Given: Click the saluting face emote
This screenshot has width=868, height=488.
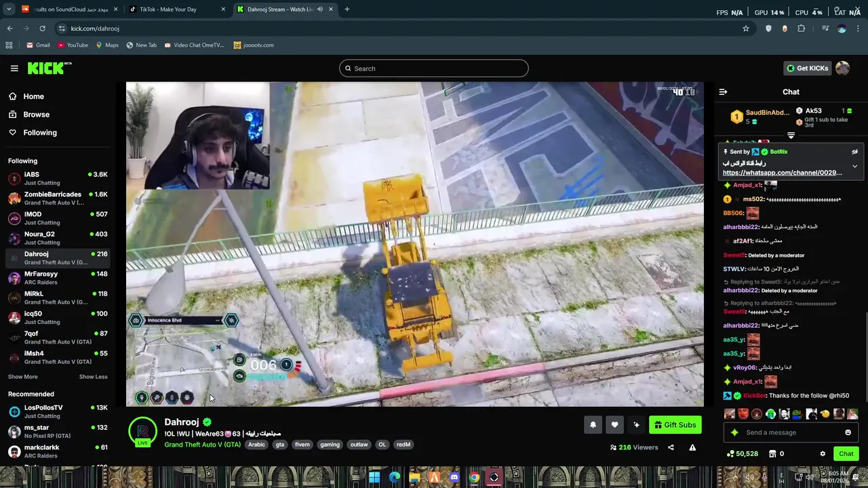Looking at the screenshot, I should (x=825, y=413).
